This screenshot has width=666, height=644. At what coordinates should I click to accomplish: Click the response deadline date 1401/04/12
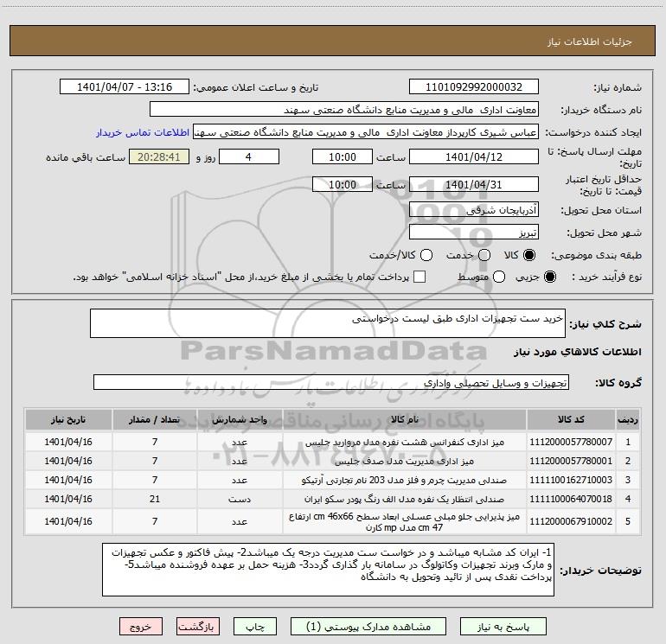coord(474,157)
